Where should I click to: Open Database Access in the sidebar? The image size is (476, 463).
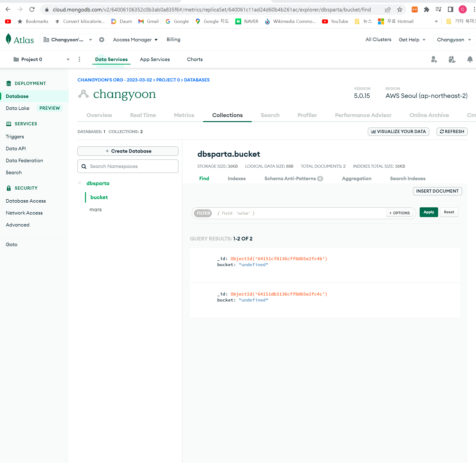pos(26,201)
